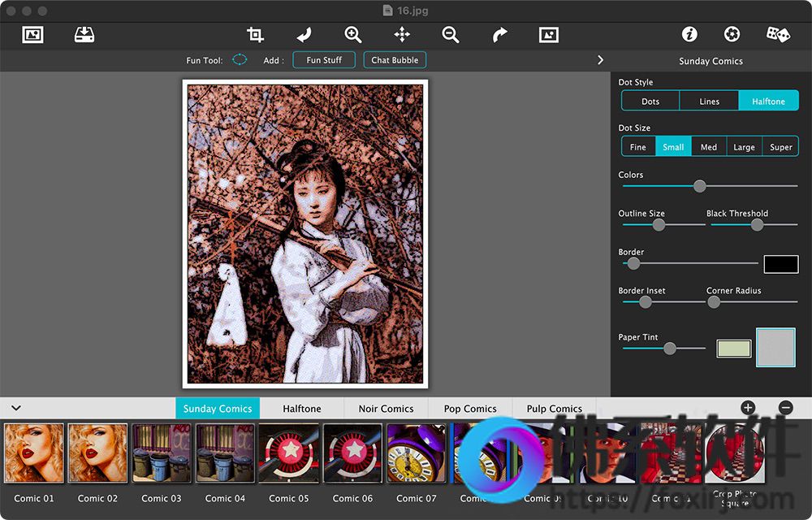Click the redo arrow icon
The image size is (812, 520).
(x=499, y=34)
